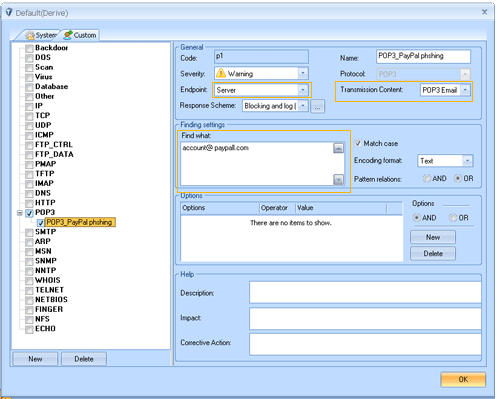Image resolution: width=500 pixels, height=399 pixels.
Task: Tick the FTP_CTRL category checkbox
Action: click(x=29, y=145)
